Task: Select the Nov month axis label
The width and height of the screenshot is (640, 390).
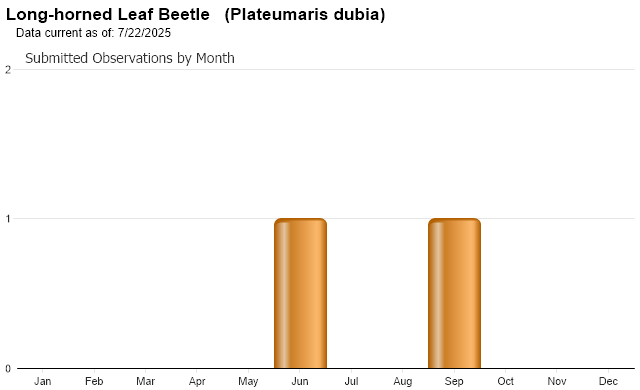Action: point(557,381)
